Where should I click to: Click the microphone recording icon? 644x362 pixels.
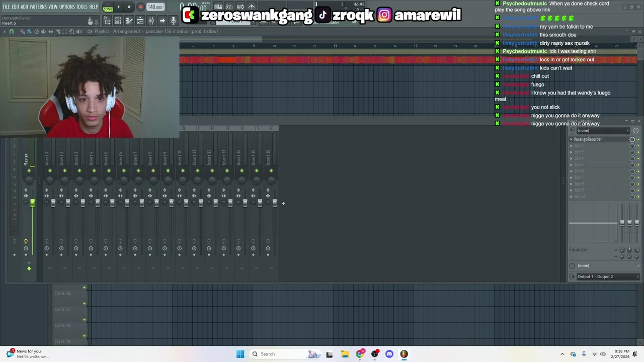173,21
